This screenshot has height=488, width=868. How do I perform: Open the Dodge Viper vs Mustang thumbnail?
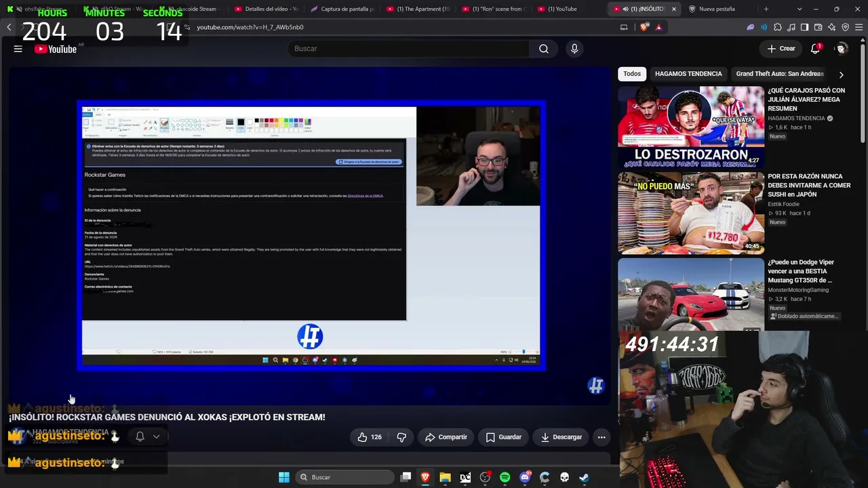click(x=691, y=294)
